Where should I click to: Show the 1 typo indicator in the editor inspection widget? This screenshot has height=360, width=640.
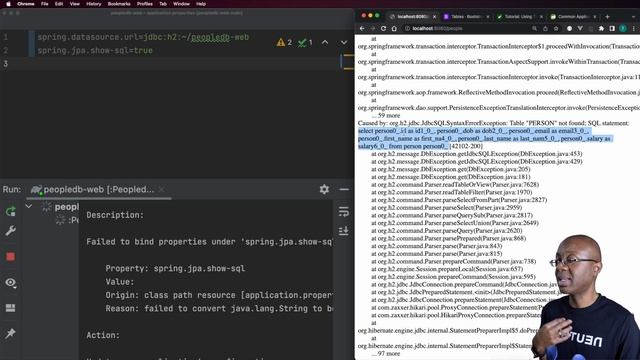click(305, 42)
